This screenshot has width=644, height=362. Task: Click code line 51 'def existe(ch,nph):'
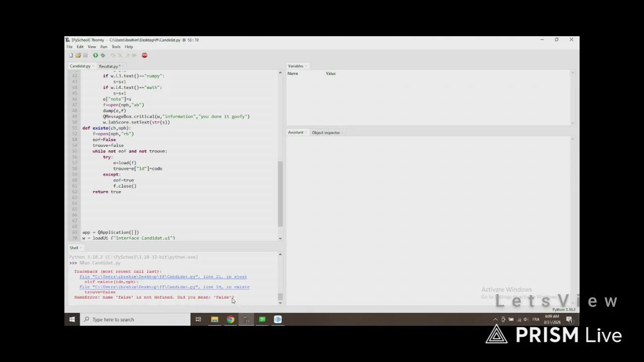[x=106, y=128]
